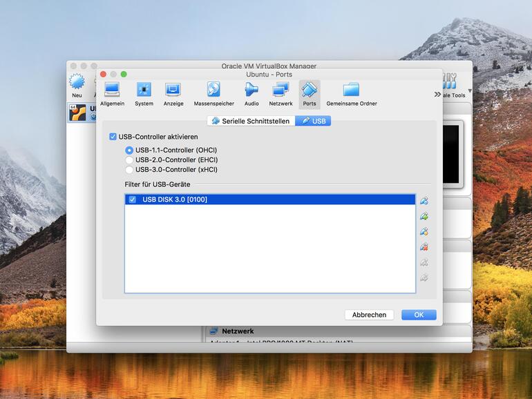This screenshot has height=399, width=532.
Task: Open the System settings section
Action: pyautogui.click(x=144, y=94)
